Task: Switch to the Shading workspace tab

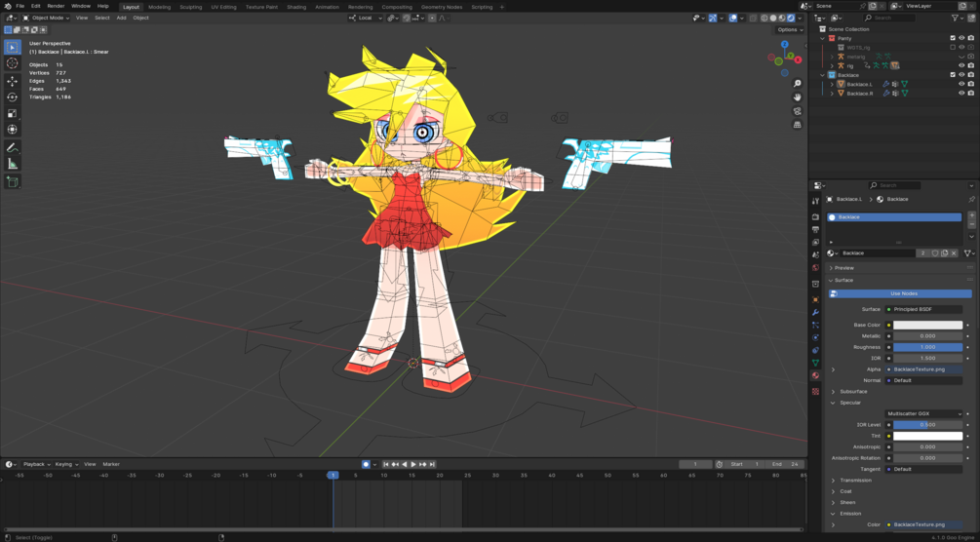Action: 296,7
